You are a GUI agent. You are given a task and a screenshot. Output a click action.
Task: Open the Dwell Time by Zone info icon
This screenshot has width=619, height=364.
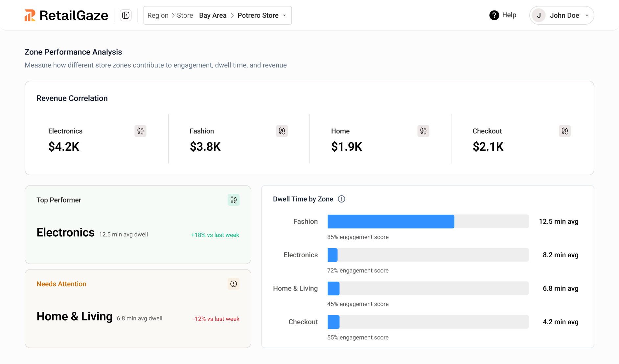[x=342, y=199]
